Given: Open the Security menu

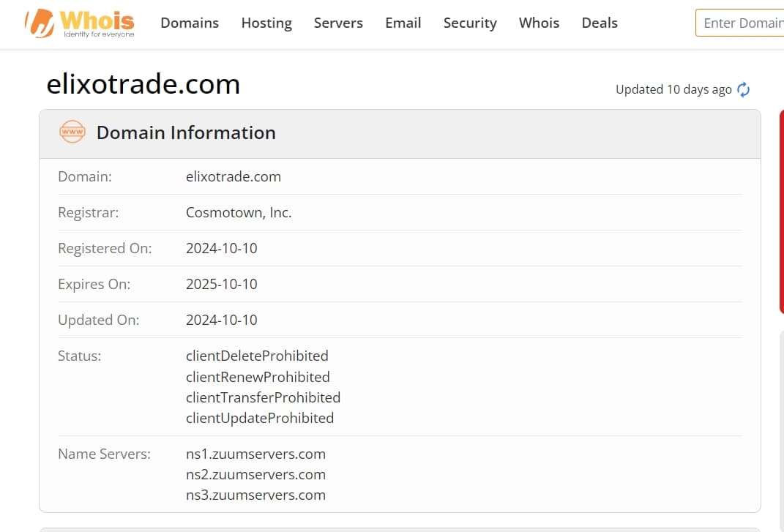Looking at the screenshot, I should [x=470, y=23].
